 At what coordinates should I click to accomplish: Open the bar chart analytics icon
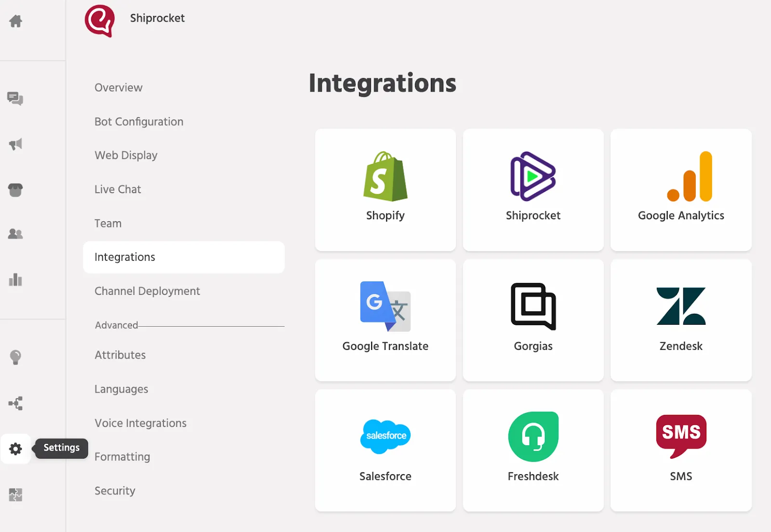(x=15, y=279)
